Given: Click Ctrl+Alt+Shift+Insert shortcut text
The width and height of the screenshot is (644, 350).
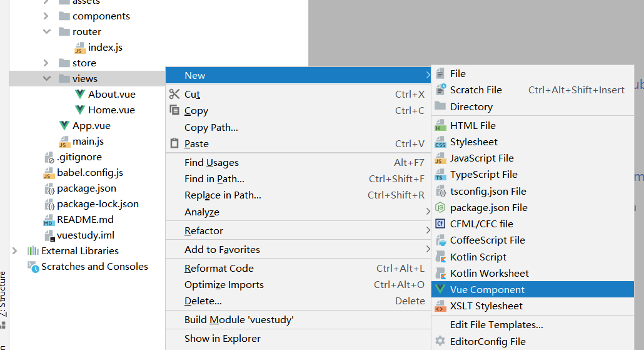Looking at the screenshot, I should click(576, 90).
